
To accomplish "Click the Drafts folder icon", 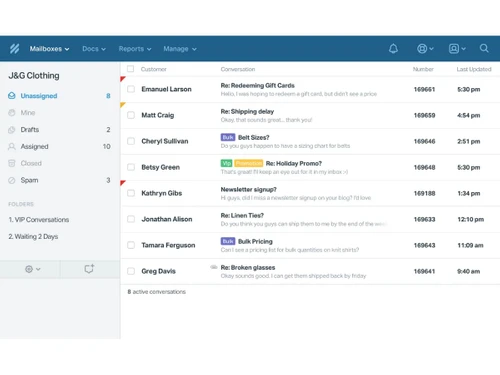I will pyautogui.click(x=12, y=130).
